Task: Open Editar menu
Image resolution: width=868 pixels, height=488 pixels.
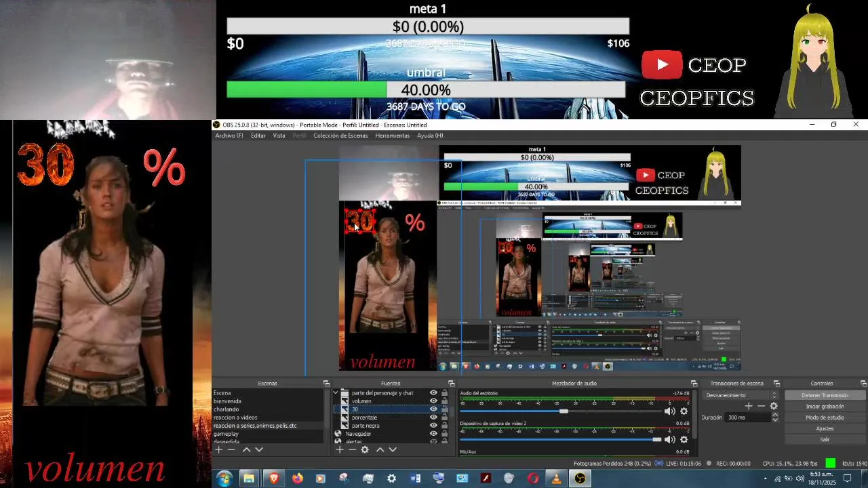Action: coord(258,136)
